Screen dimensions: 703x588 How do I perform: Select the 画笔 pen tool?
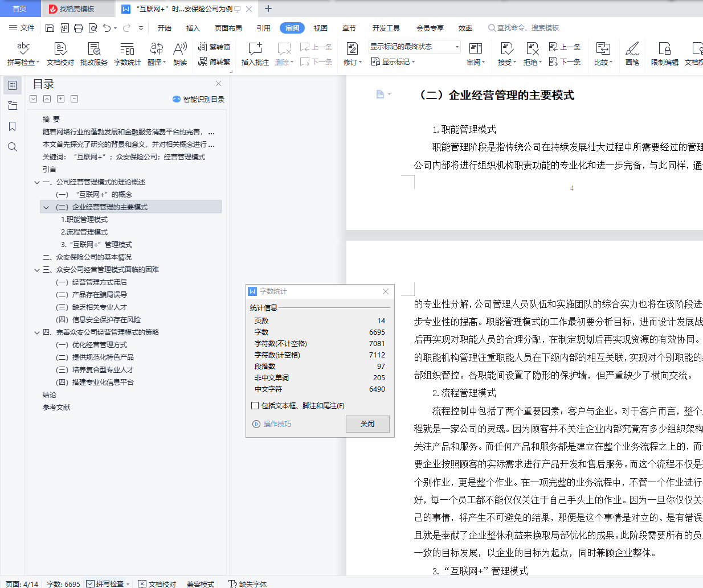(x=632, y=54)
